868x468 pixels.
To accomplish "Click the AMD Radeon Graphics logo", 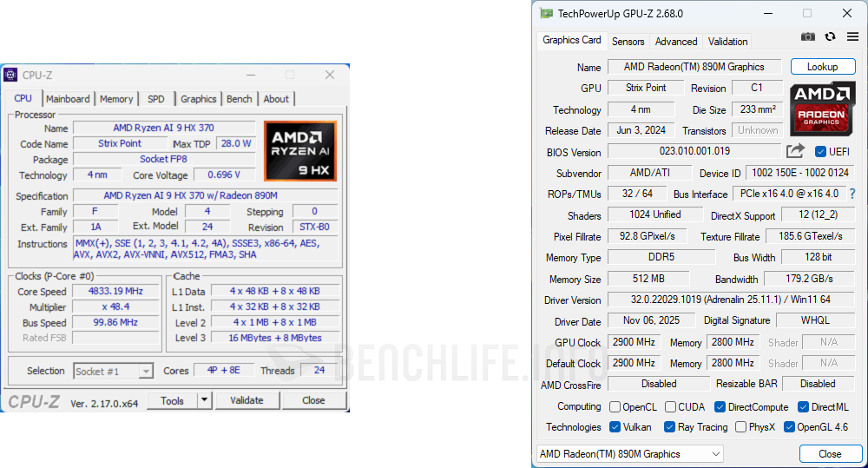I will pos(821,108).
